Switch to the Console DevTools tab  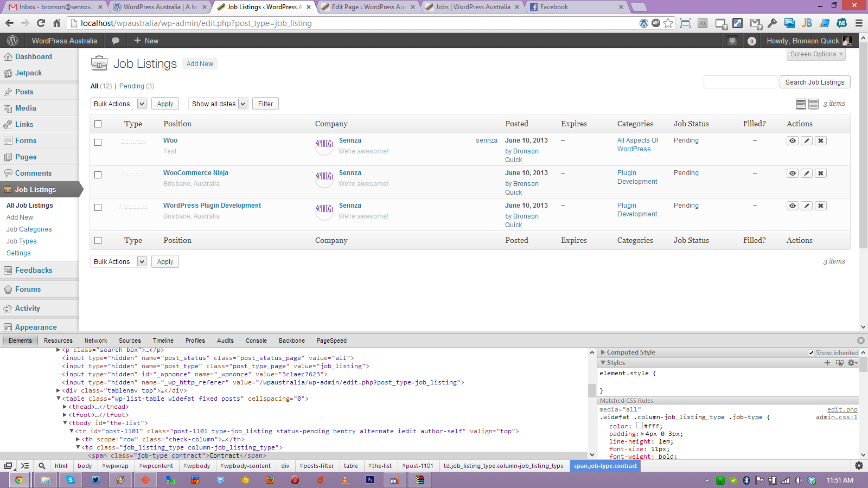pyautogui.click(x=256, y=341)
